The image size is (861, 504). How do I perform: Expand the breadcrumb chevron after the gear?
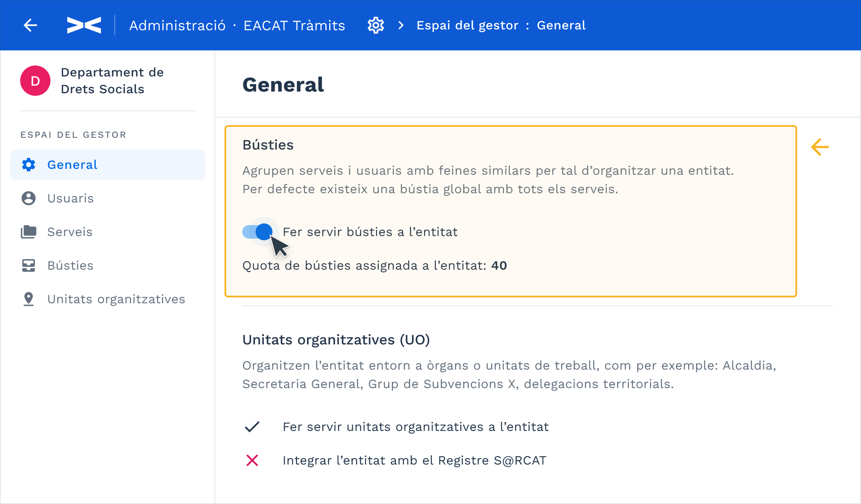click(x=401, y=25)
